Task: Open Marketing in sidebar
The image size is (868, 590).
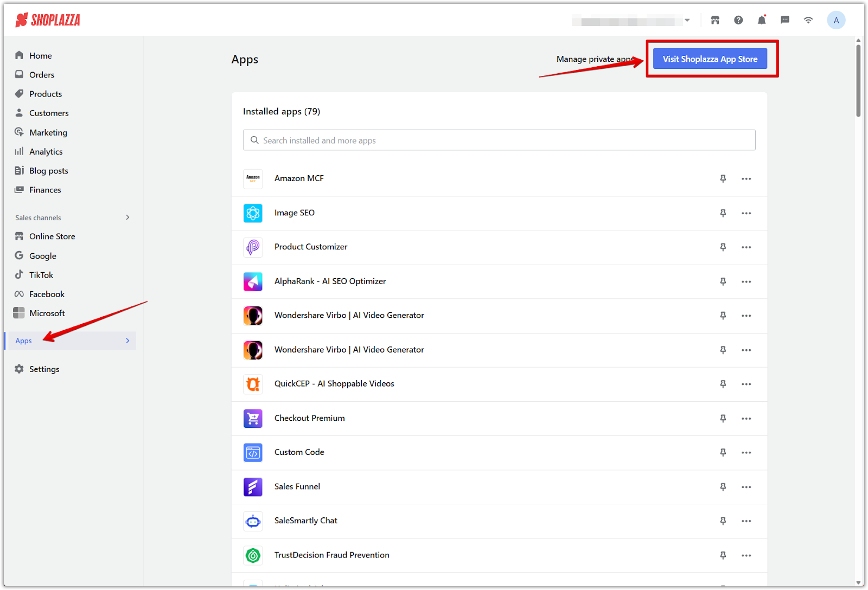Action: tap(48, 132)
